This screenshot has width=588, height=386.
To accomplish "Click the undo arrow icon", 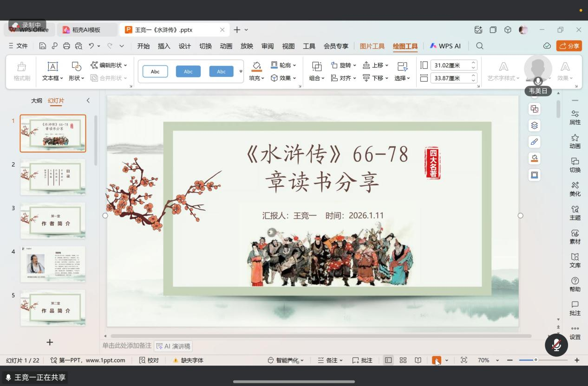I will coord(91,46).
